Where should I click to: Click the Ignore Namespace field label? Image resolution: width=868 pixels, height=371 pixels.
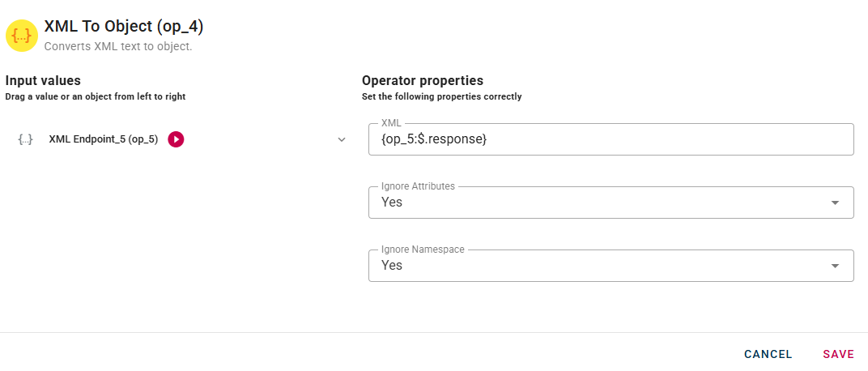tap(423, 249)
